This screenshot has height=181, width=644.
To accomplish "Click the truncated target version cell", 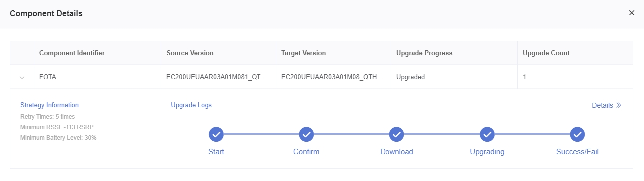I will pos(334,77).
